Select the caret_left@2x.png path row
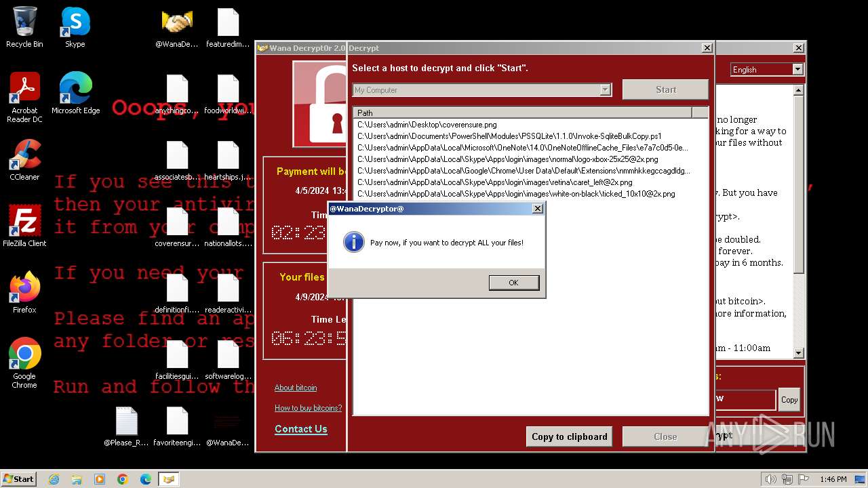This screenshot has width=868, height=488. click(495, 182)
